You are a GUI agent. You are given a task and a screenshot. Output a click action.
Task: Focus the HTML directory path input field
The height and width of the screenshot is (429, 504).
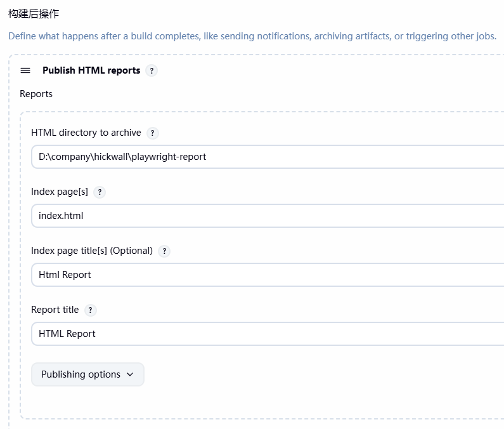click(x=266, y=157)
